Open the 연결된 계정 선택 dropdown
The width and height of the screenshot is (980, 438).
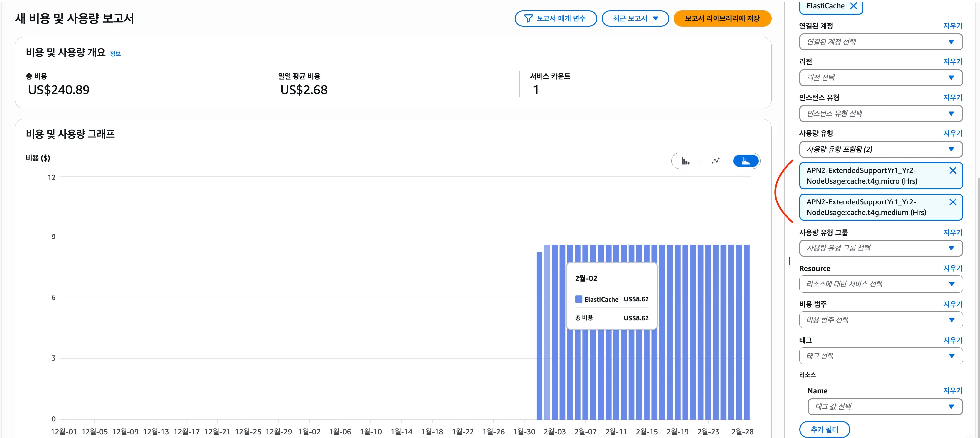[881, 42]
